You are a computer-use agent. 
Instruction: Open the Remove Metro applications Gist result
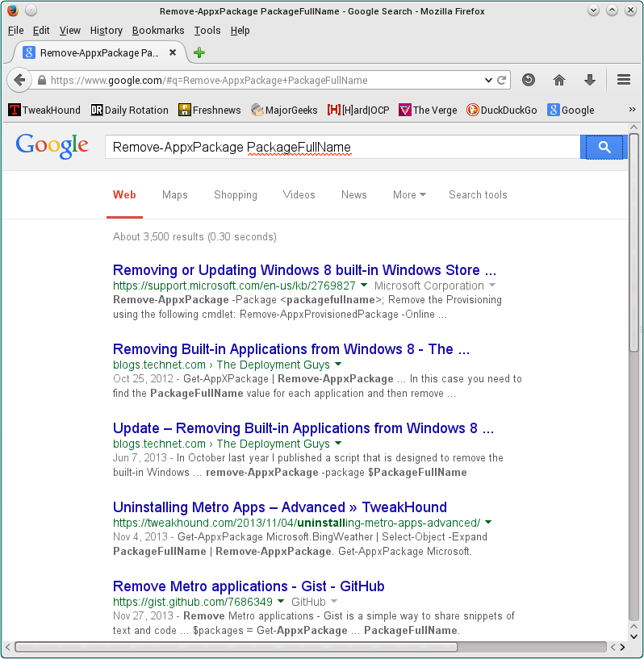click(249, 586)
